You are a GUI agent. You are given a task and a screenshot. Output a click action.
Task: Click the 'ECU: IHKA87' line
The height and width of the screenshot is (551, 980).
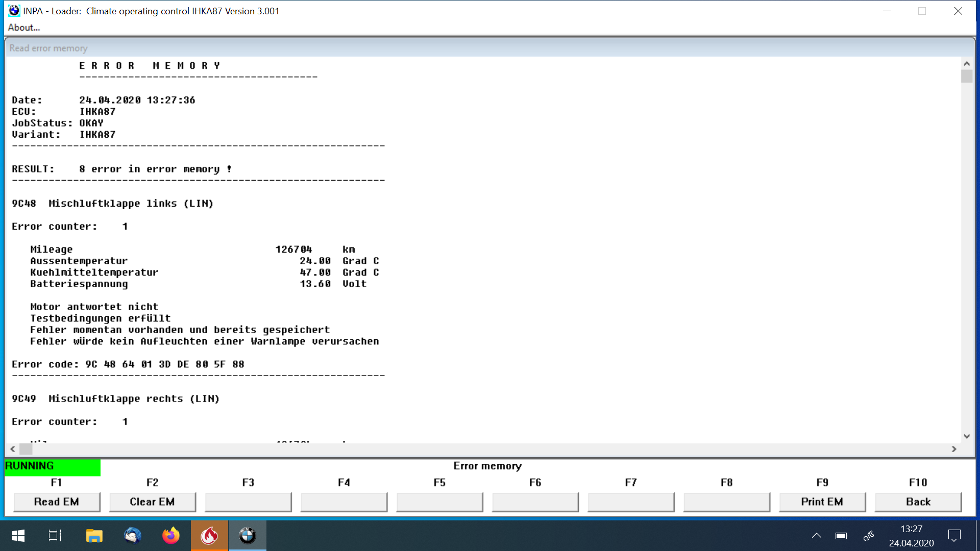64,112
